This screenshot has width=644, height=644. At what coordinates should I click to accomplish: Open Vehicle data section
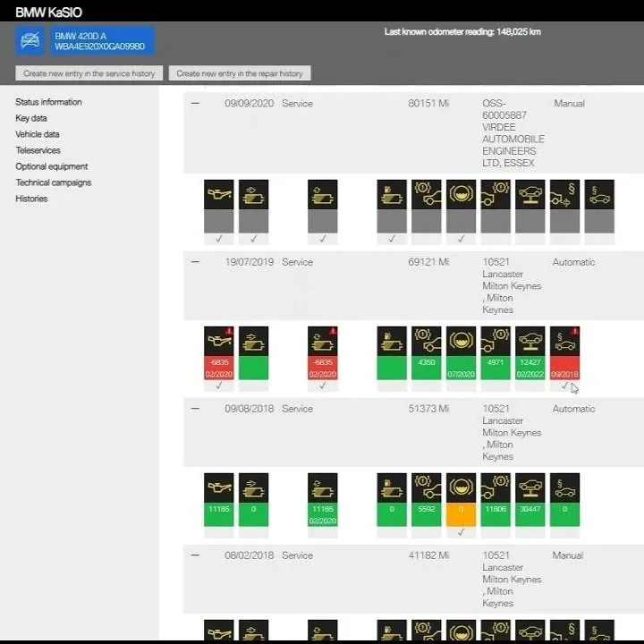(x=38, y=134)
